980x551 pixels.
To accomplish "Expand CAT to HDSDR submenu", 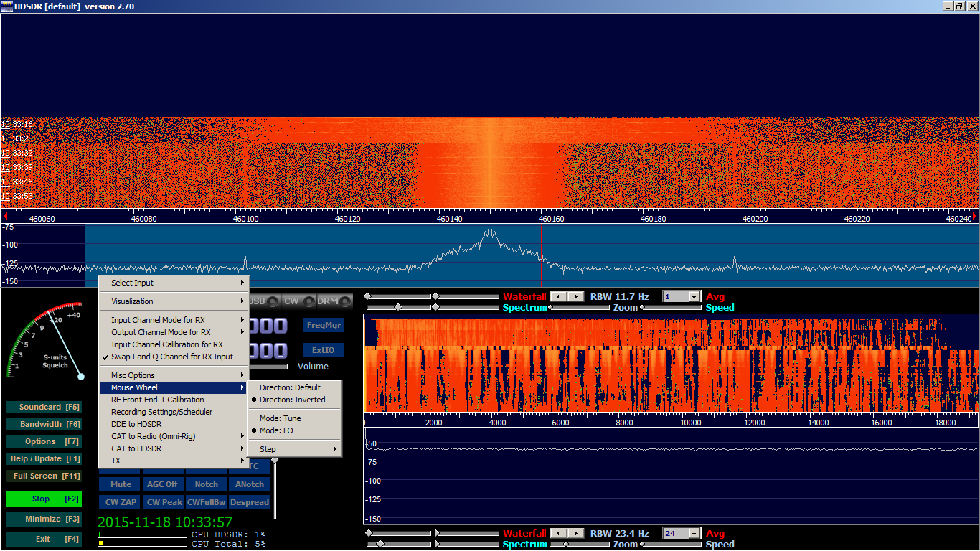I will tap(174, 448).
